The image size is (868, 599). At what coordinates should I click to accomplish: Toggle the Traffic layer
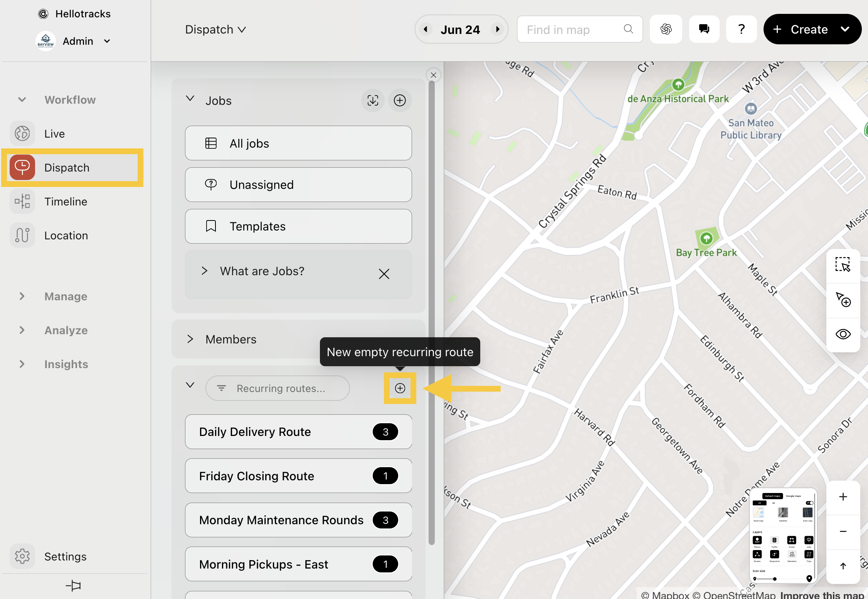[x=774, y=540]
